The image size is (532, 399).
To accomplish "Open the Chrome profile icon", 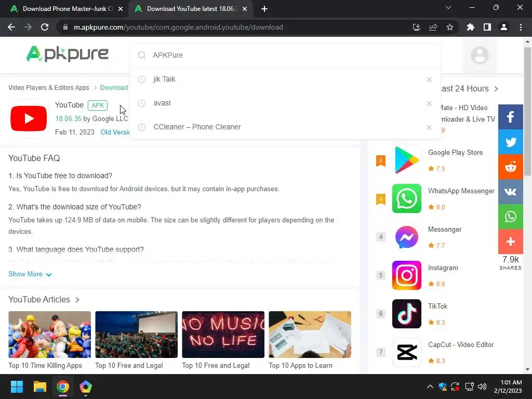I will (x=504, y=27).
